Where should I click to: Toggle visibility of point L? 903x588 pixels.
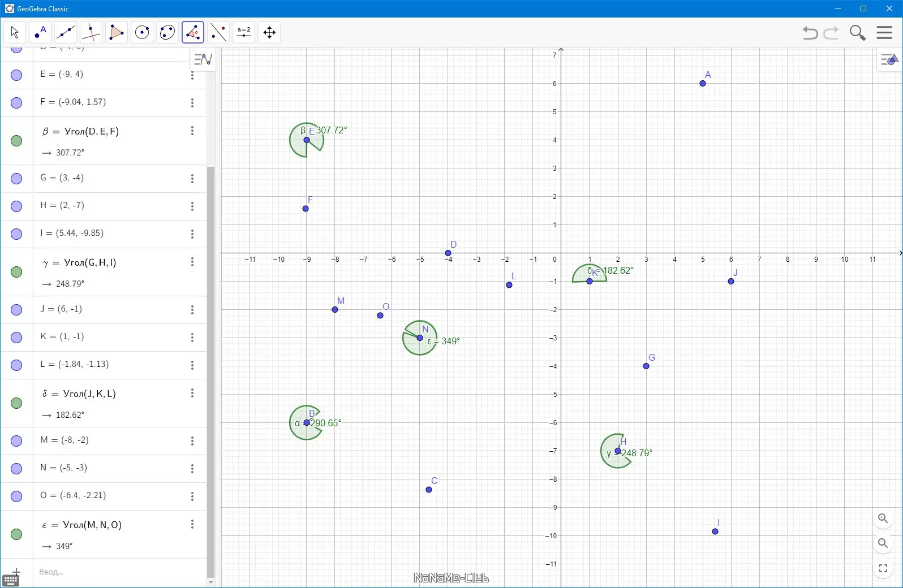tap(16, 365)
